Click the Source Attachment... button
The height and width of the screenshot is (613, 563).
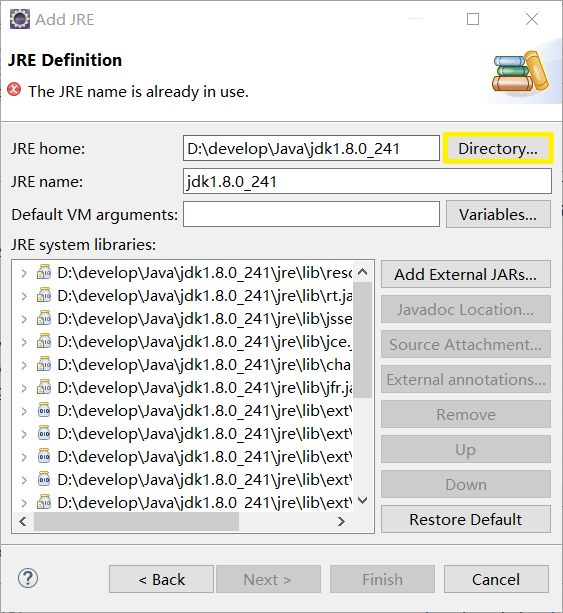coord(466,344)
